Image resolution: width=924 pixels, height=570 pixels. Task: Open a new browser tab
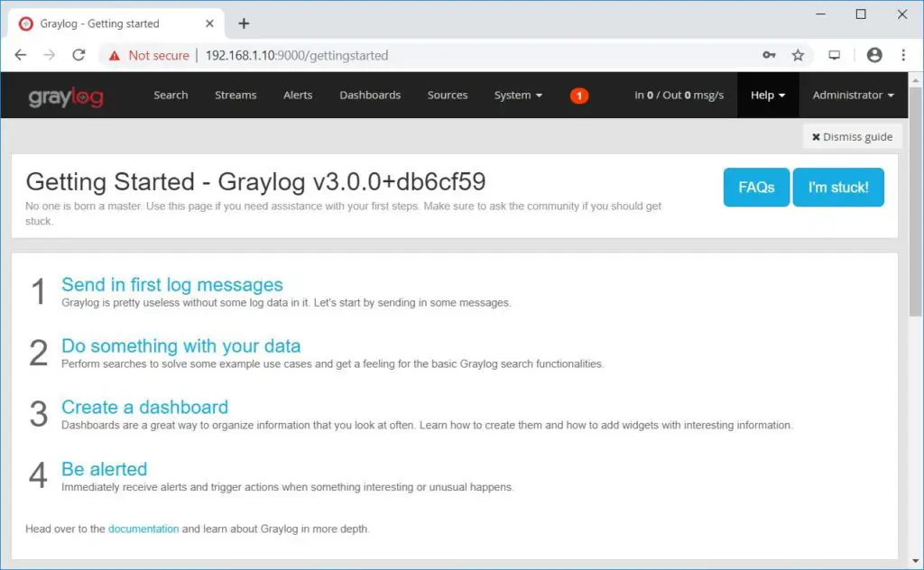[244, 23]
